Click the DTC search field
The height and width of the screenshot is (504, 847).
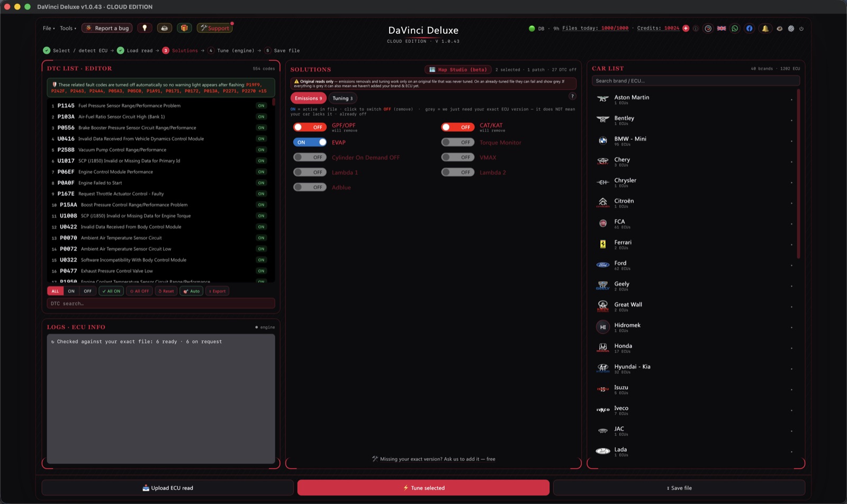(161, 303)
